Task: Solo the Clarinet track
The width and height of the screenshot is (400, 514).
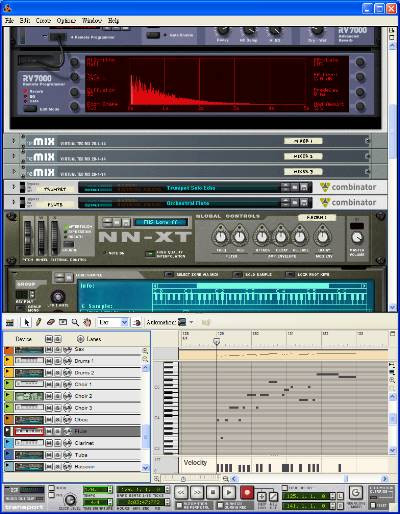Action: pyautogui.click(x=57, y=443)
